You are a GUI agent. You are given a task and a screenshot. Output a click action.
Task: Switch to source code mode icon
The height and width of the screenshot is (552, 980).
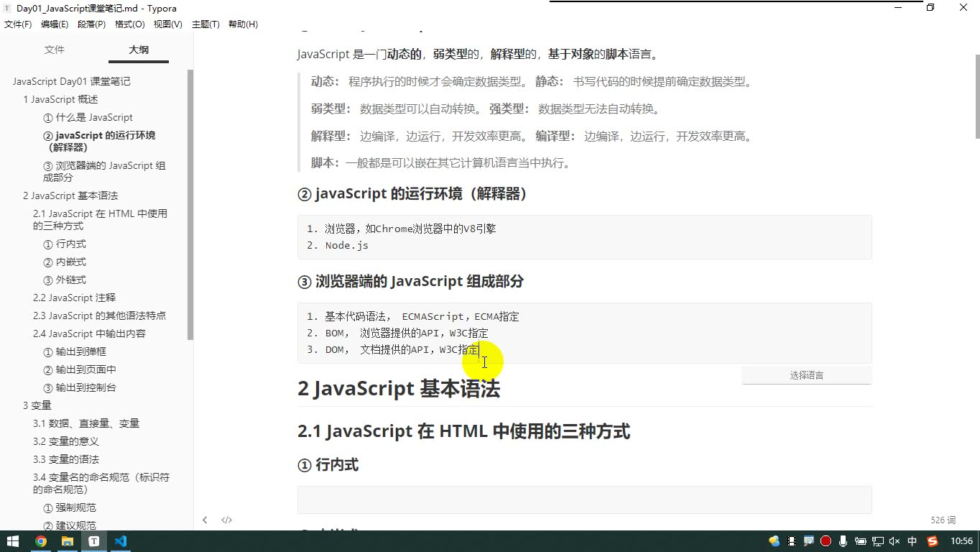[226, 520]
